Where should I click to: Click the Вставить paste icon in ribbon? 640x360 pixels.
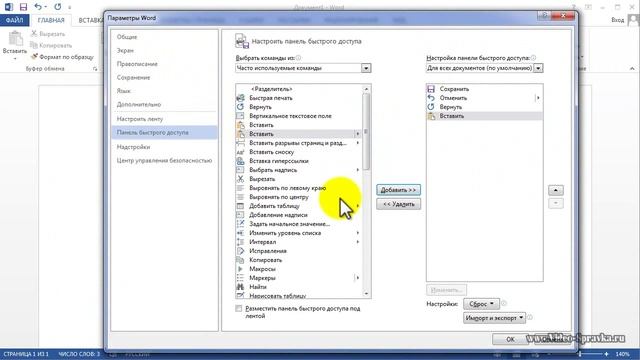(15, 39)
